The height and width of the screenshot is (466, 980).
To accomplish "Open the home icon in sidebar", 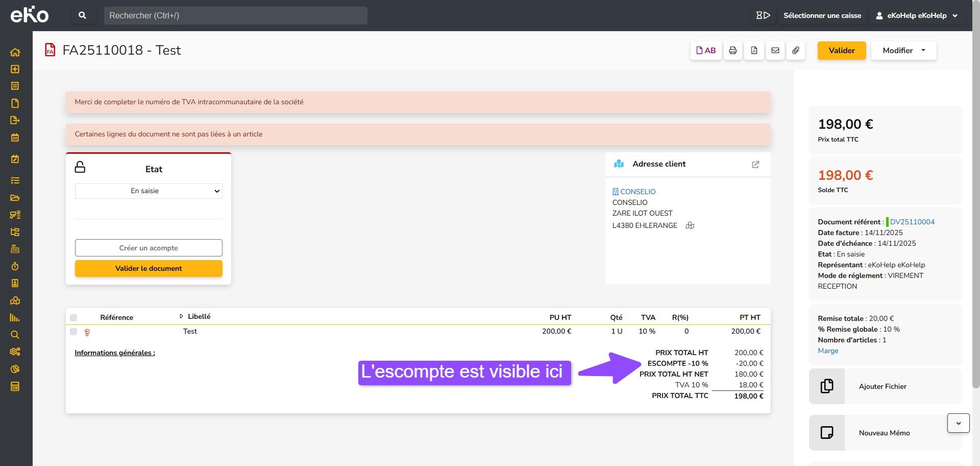I will pos(15,52).
